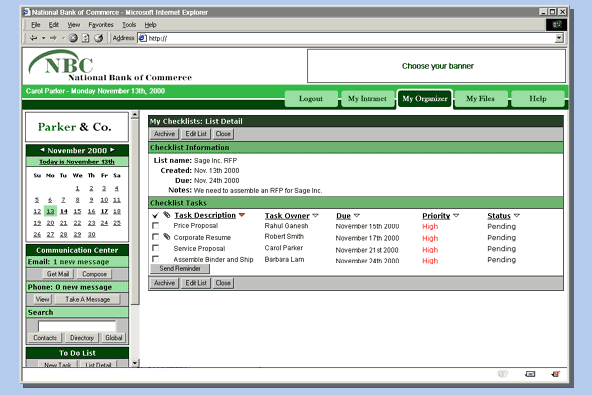This screenshot has height=395, width=592.
Task: Open the green Help tab
Action: pos(538,99)
